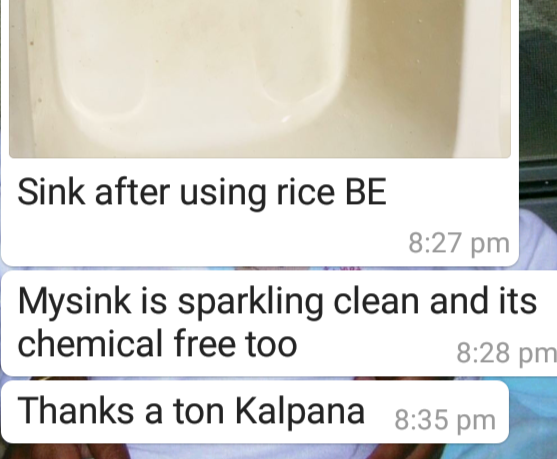The width and height of the screenshot is (557, 459).
Task: Click the word 'Kalpana' in the last message
Action: coord(300,411)
